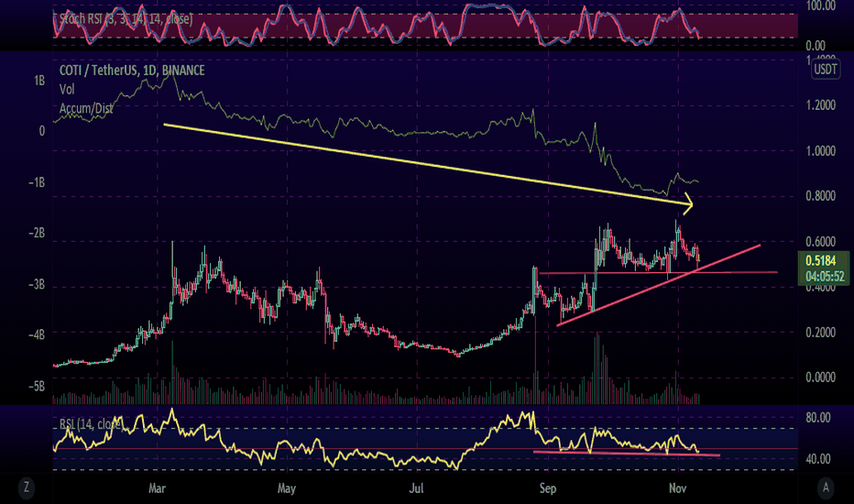This screenshot has height=504, width=854.
Task: Click the Z timezone button
Action: pos(26,488)
